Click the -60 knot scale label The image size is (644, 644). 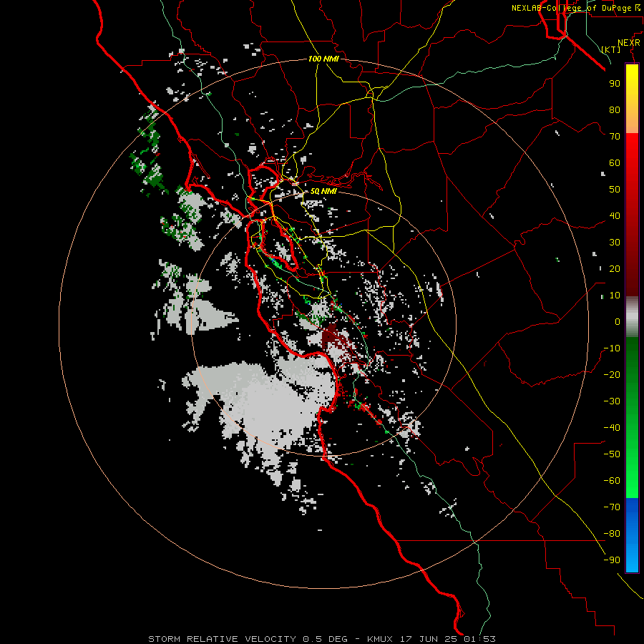pos(612,481)
